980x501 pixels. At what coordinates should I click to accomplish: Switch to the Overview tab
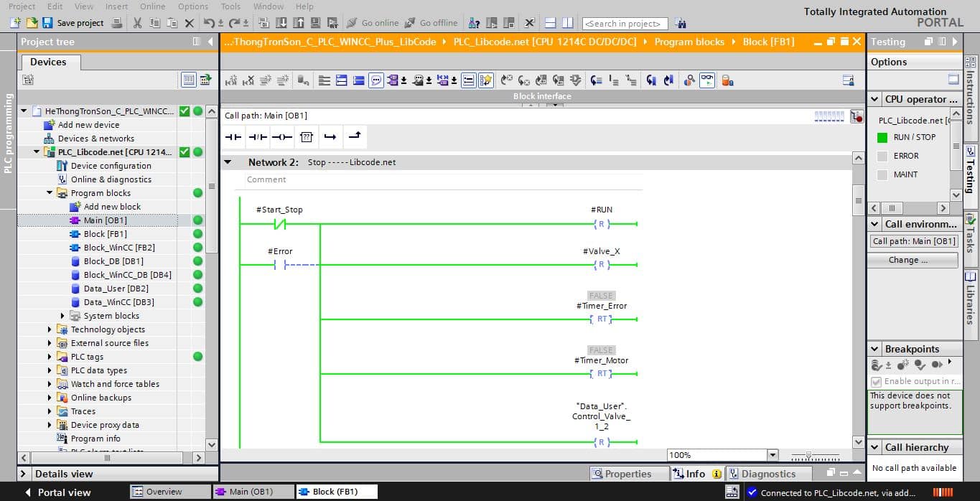click(172, 492)
